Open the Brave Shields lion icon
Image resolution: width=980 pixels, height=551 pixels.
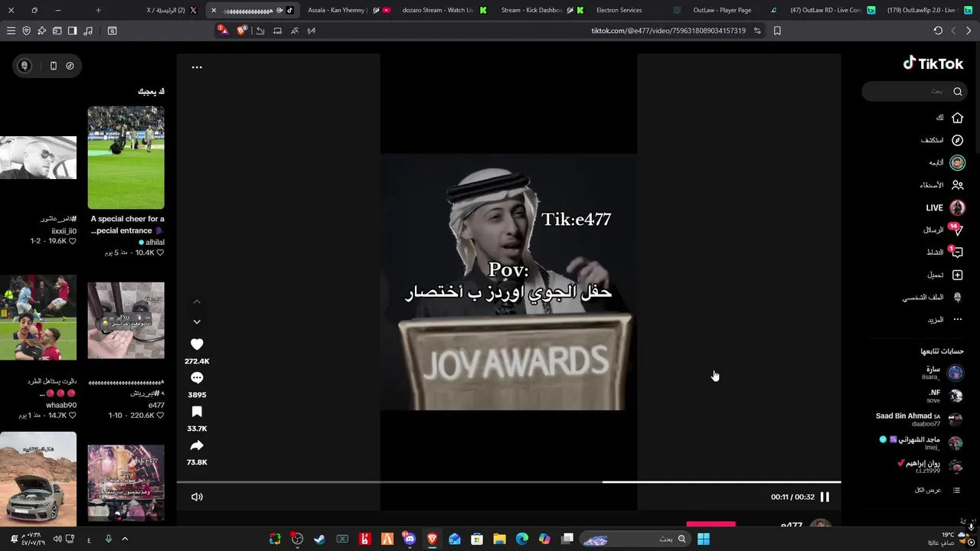tap(241, 31)
